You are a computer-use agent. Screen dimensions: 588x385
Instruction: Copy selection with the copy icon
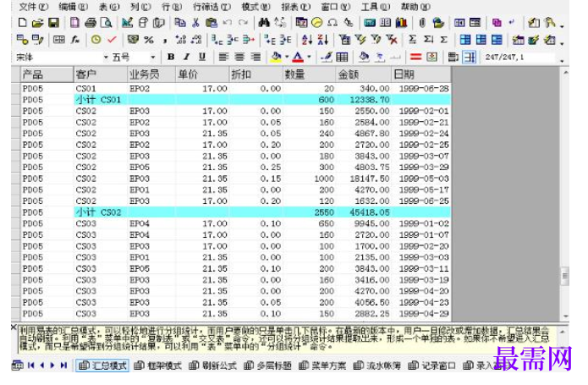(x=180, y=23)
